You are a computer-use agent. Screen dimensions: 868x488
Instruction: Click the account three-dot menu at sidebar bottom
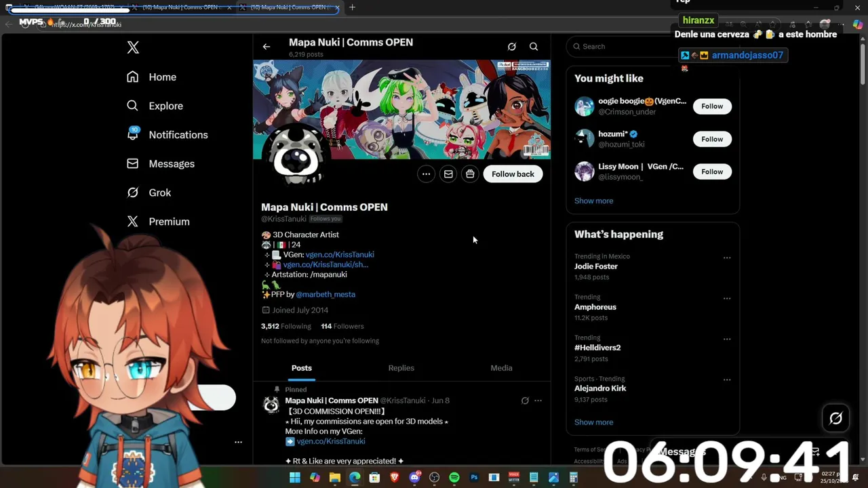(x=238, y=442)
